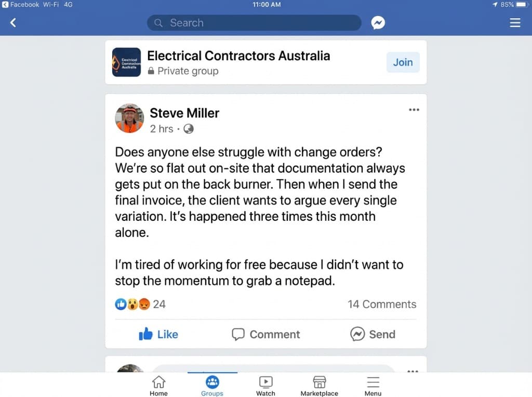Like Steve Miller's post
The width and height of the screenshot is (532, 397).
coord(158,334)
